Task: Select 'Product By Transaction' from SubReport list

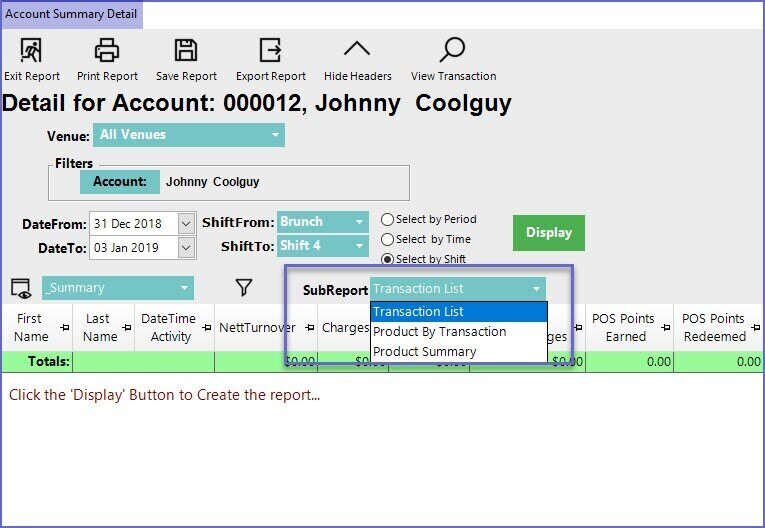Action: click(439, 332)
